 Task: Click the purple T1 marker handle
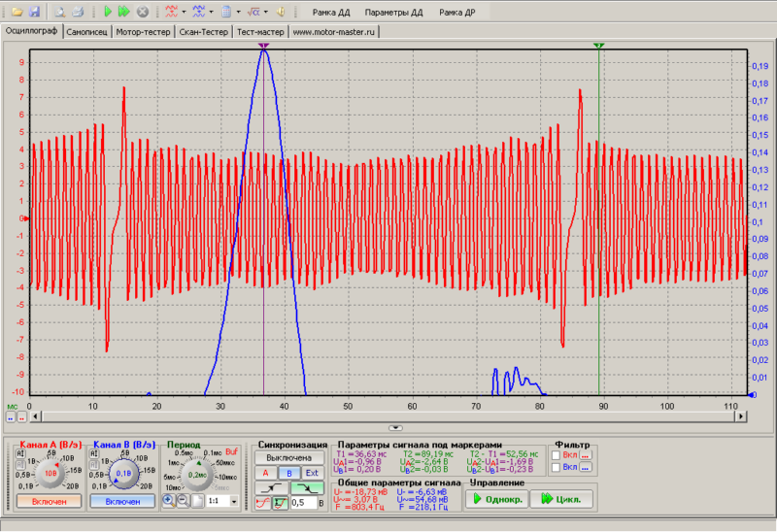(x=263, y=46)
